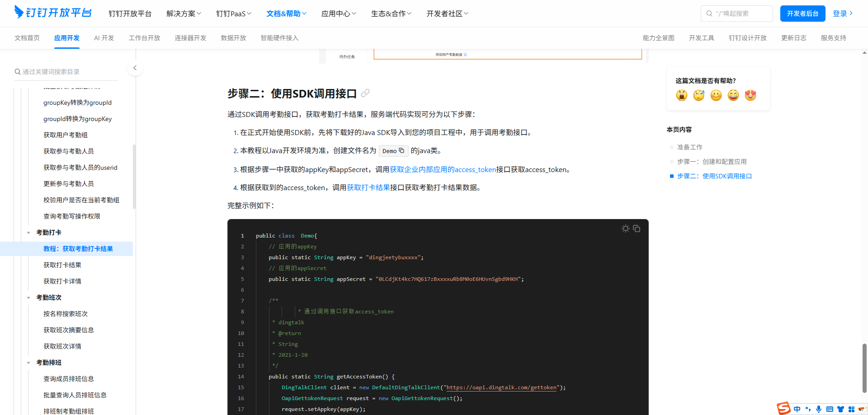Toggle Chinese/English mode in Sogou toolbar
This screenshot has width=868, height=415.
click(x=797, y=409)
